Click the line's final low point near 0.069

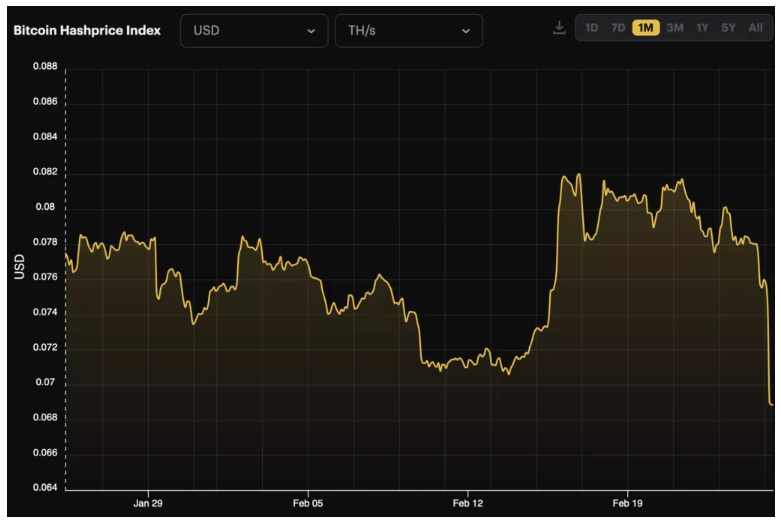[771, 403]
